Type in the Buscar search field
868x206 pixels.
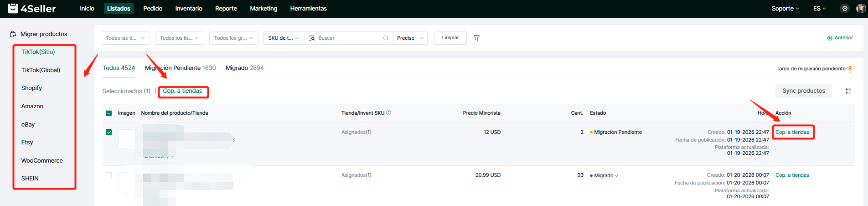click(346, 38)
